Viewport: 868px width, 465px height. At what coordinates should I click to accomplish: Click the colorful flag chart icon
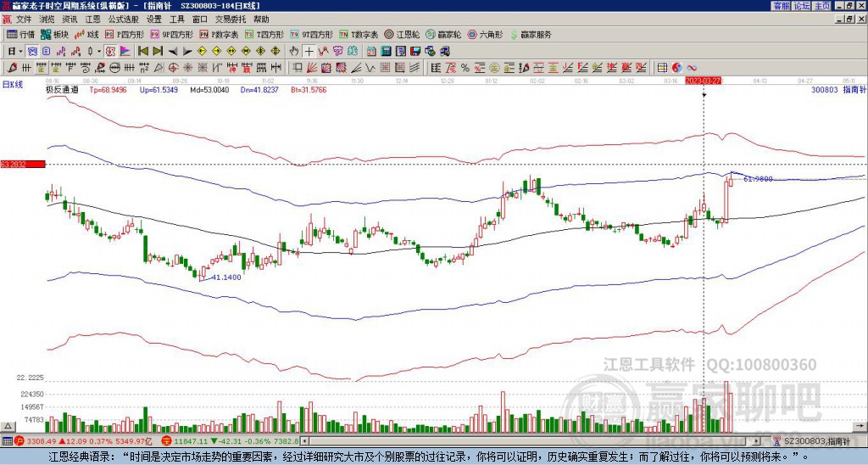tap(125, 52)
